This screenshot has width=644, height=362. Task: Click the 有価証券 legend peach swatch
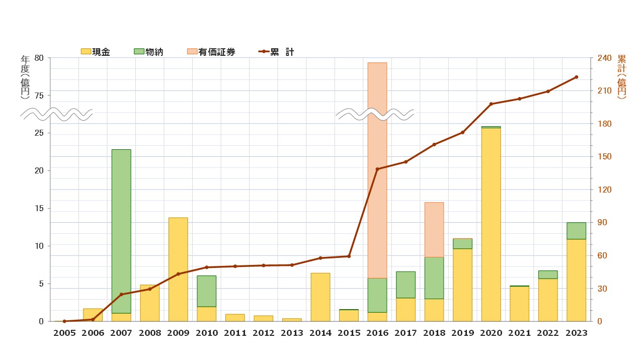192,51
